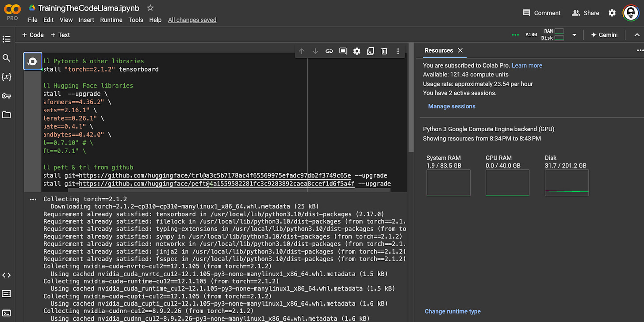Click the "Python 3 Google Compute Engine backend (GPU)" text
Screen dimensions: 644x322
tap(488, 129)
